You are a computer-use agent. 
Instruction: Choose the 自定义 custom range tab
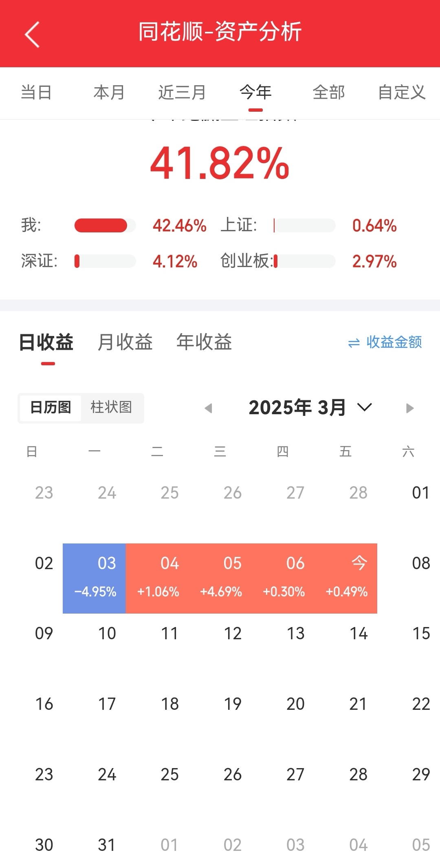(402, 93)
